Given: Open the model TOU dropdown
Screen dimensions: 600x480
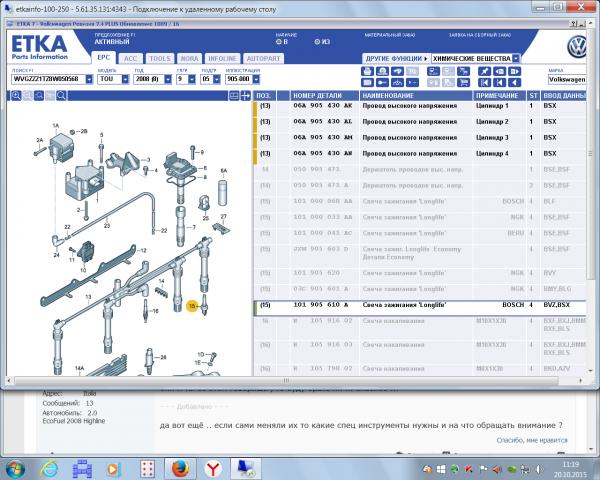Looking at the screenshot, I should pyautogui.click(x=125, y=79).
